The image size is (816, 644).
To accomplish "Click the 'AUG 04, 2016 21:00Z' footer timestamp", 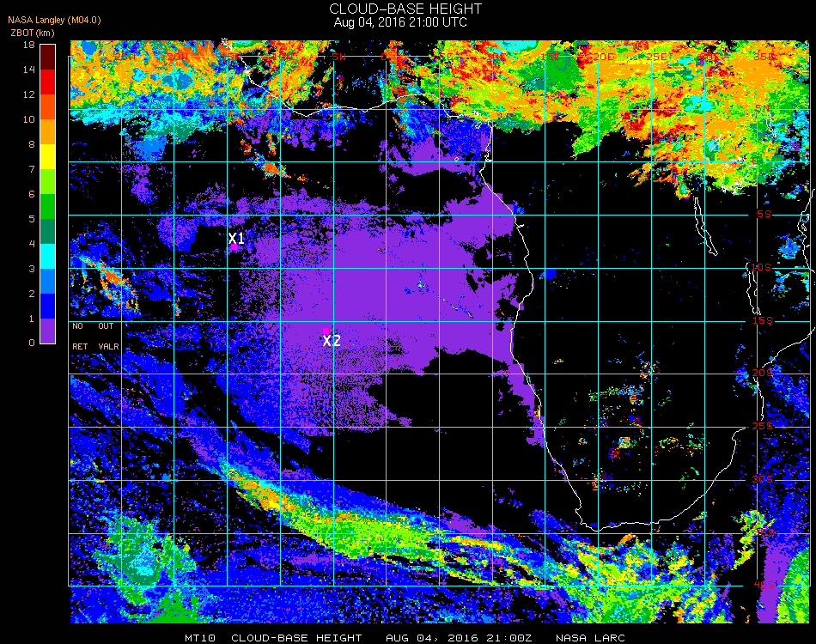I will 459,638.
